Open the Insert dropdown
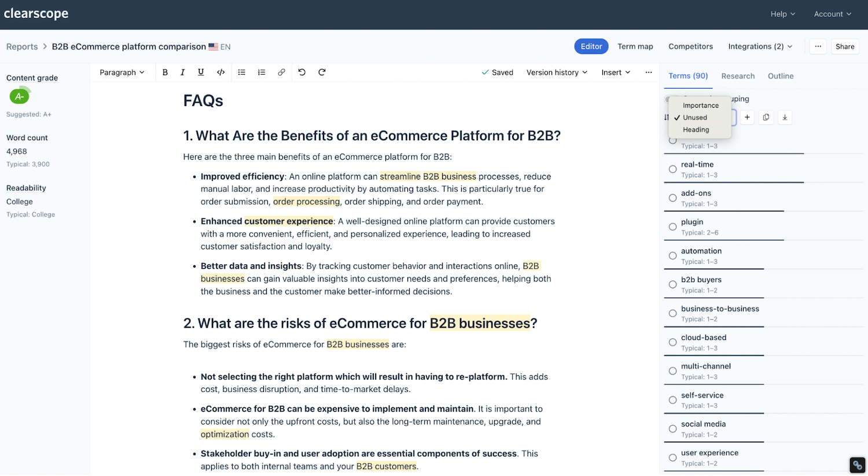868x476 pixels. (x=616, y=72)
